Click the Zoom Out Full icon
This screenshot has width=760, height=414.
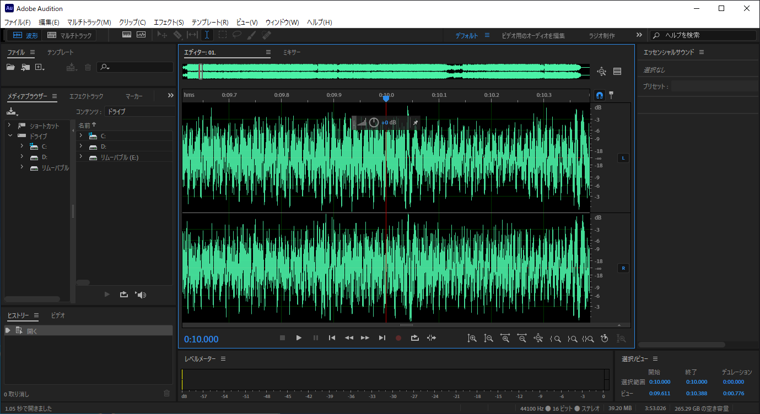point(538,338)
